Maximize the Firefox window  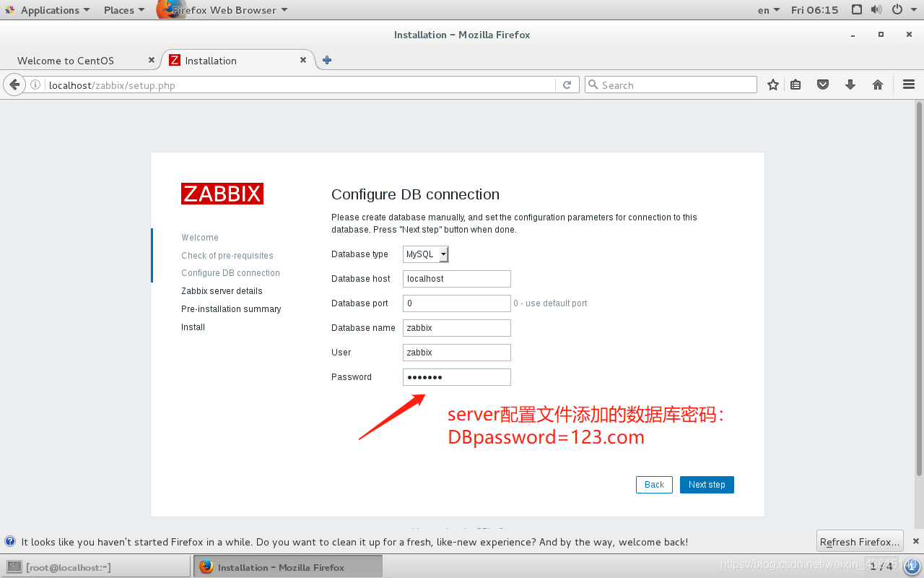click(881, 35)
